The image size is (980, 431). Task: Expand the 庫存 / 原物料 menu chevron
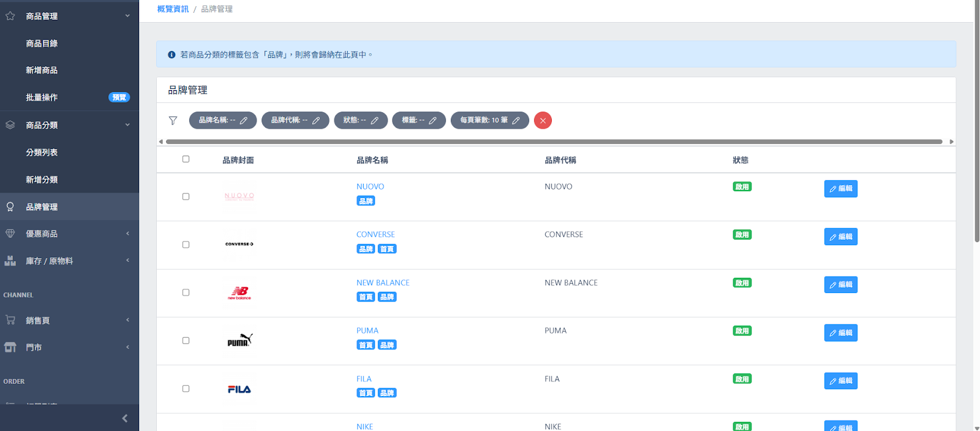tap(127, 261)
